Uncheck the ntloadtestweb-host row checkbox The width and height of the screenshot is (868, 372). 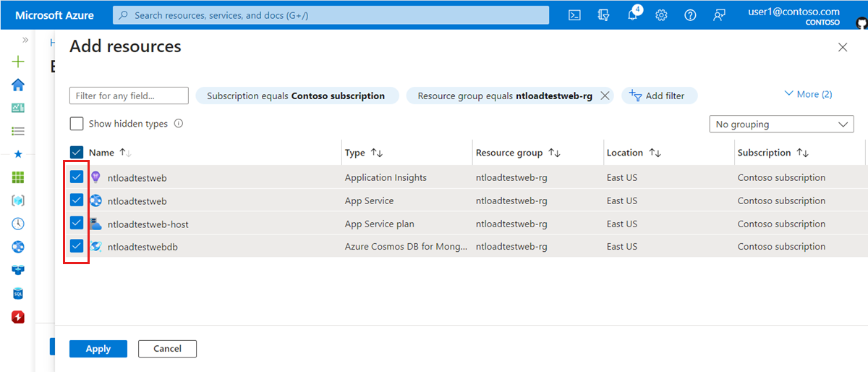click(x=77, y=223)
